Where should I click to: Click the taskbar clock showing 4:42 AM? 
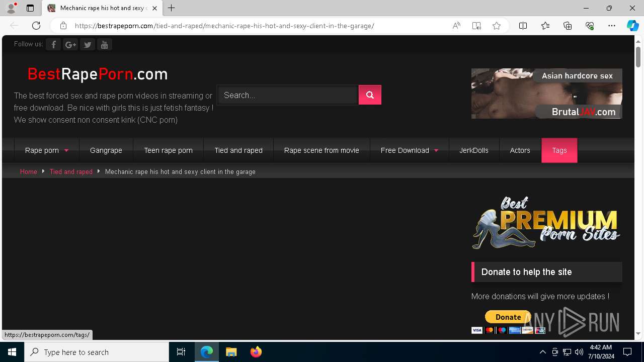(x=601, y=352)
